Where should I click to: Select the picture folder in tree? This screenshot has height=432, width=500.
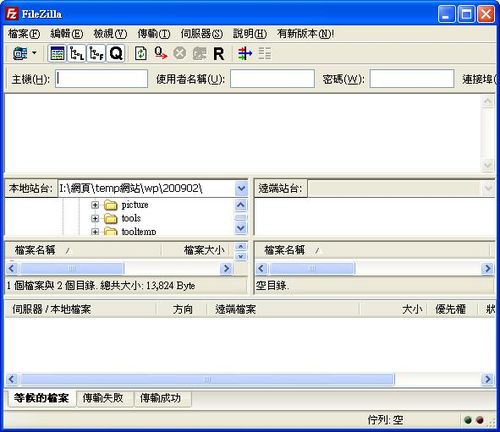click(135, 205)
